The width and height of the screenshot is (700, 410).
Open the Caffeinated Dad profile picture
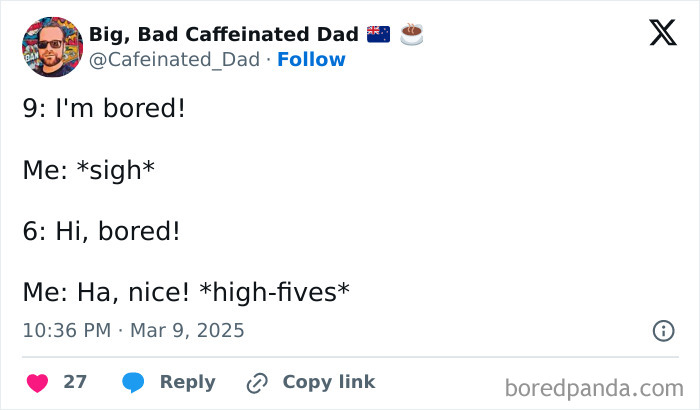point(52,46)
